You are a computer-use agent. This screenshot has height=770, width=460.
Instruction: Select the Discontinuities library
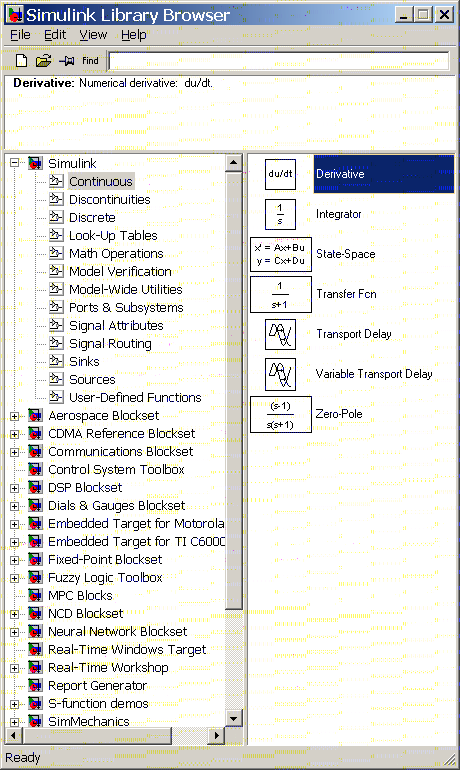[109, 199]
